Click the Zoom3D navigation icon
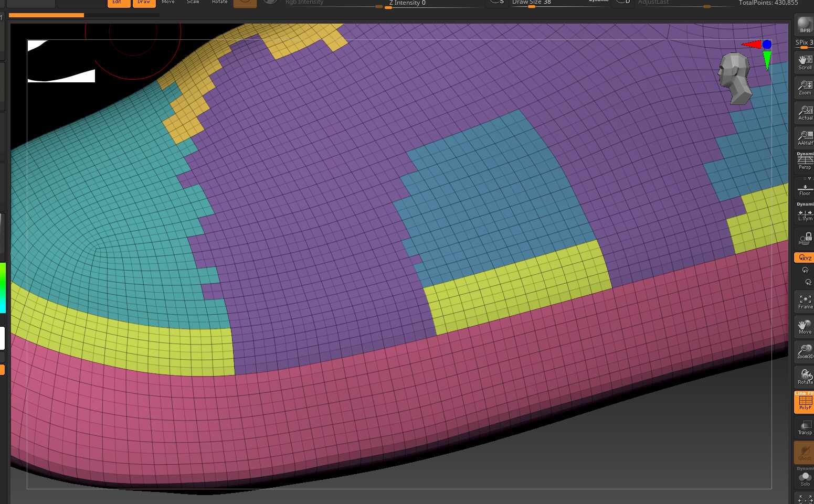 click(804, 351)
